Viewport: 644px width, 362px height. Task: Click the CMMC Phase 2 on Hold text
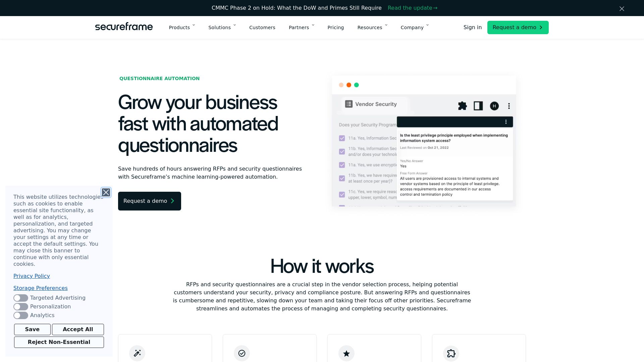tap(297, 8)
